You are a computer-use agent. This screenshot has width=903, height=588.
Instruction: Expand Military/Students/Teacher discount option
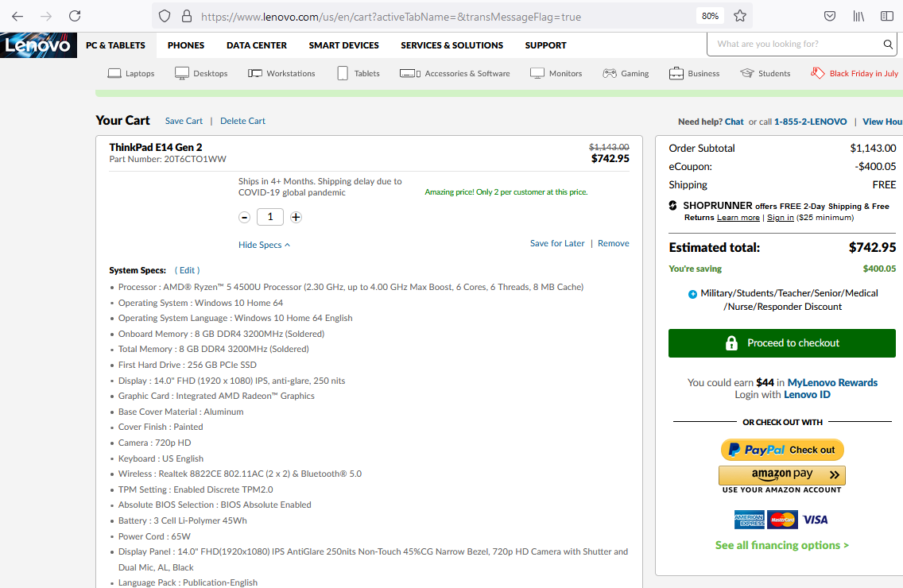tap(692, 294)
